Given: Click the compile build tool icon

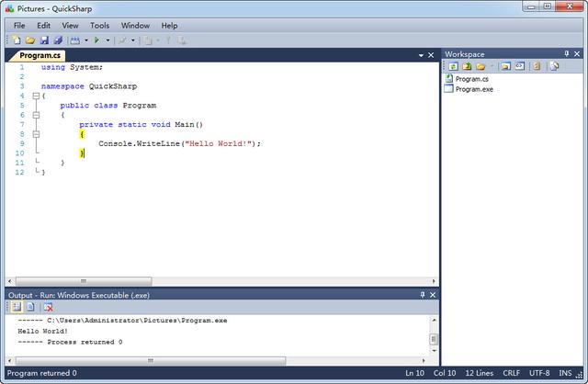Looking at the screenshot, I should tap(75, 40).
